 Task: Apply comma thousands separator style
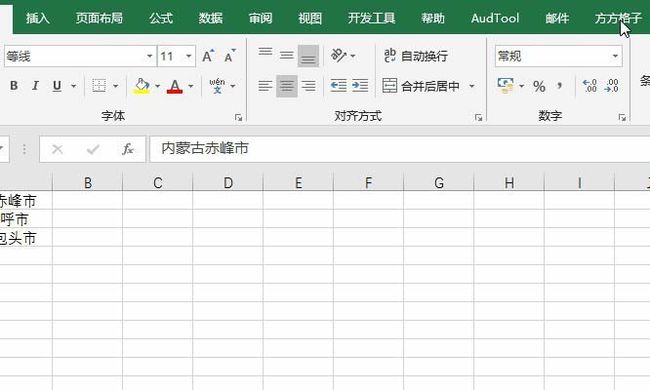tap(560, 86)
